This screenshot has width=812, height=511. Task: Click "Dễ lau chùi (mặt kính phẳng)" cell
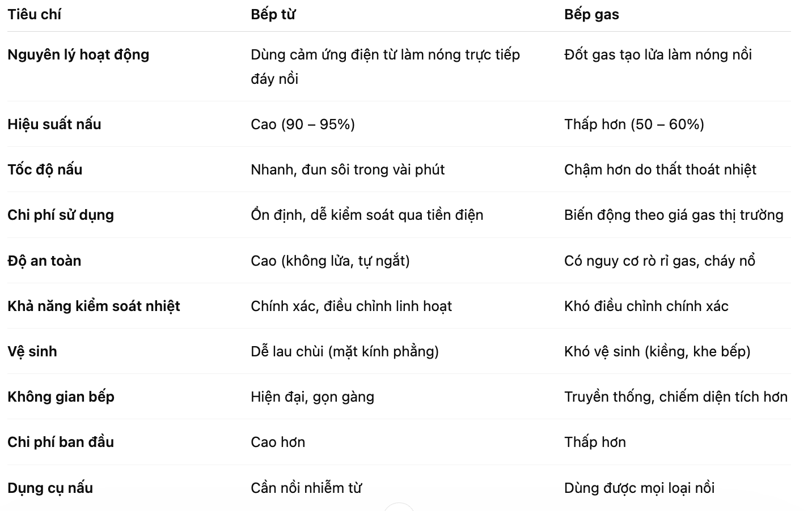pos(345,351)
